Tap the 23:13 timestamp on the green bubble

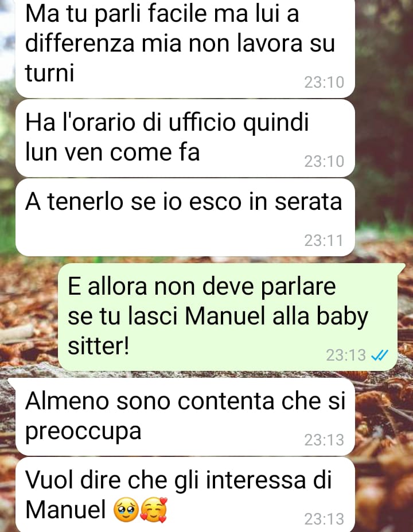tap(346, 355)
